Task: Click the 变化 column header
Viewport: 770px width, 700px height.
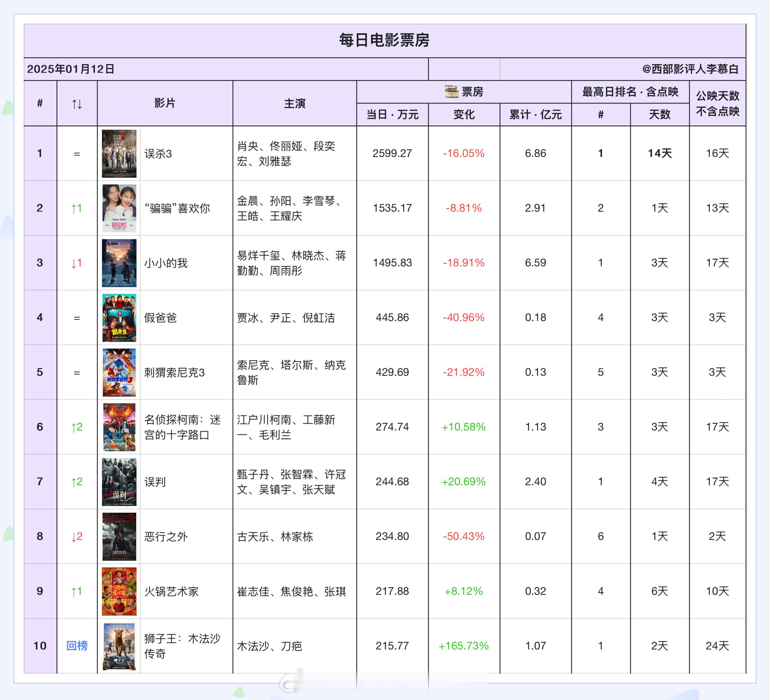Action: (464, 115)
